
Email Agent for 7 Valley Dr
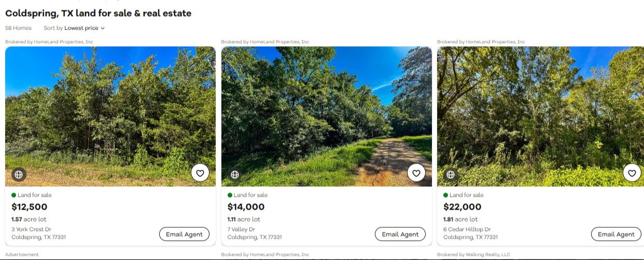(x=400, y=234)
